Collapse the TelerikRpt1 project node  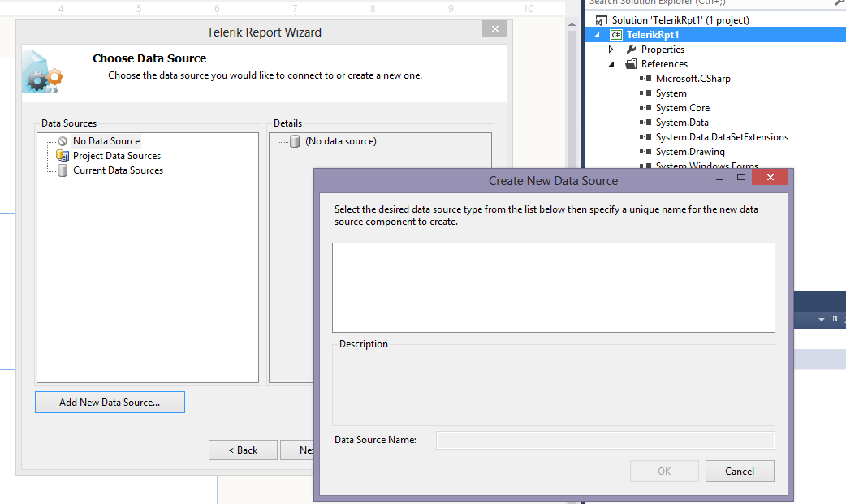(x=597, y=35)
